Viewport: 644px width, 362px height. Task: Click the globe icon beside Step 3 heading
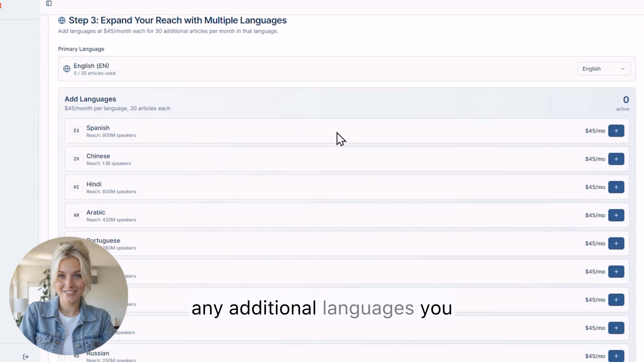[x=62, y=20]
